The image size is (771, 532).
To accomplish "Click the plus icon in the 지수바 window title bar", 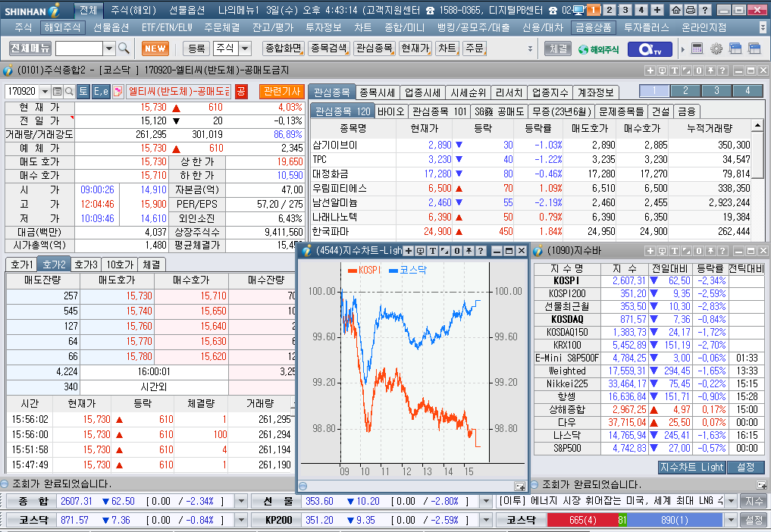I will [650, 251].
